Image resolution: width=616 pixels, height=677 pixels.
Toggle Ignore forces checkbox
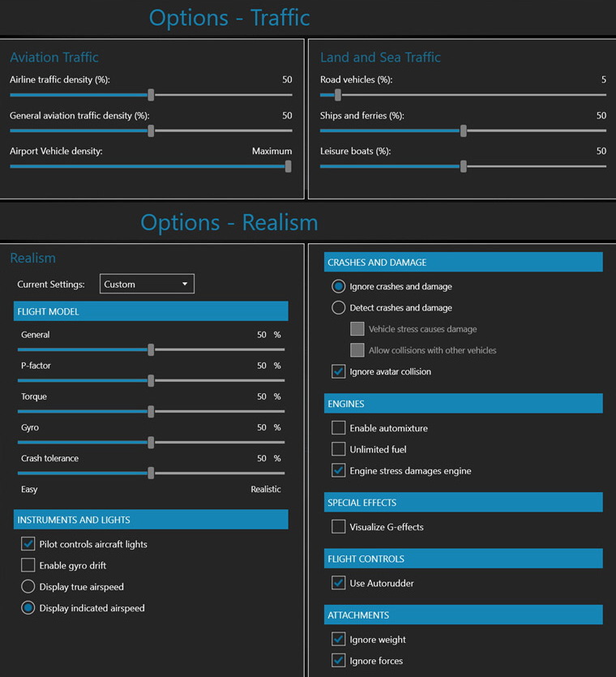pos(339,661)
